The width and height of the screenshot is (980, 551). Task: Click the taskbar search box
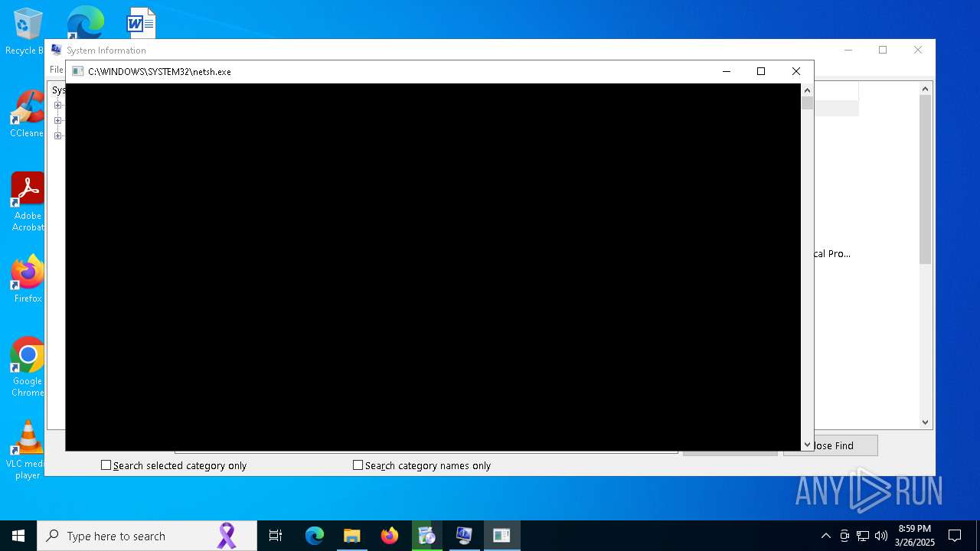pyautogui.click(x=147, y=536)
